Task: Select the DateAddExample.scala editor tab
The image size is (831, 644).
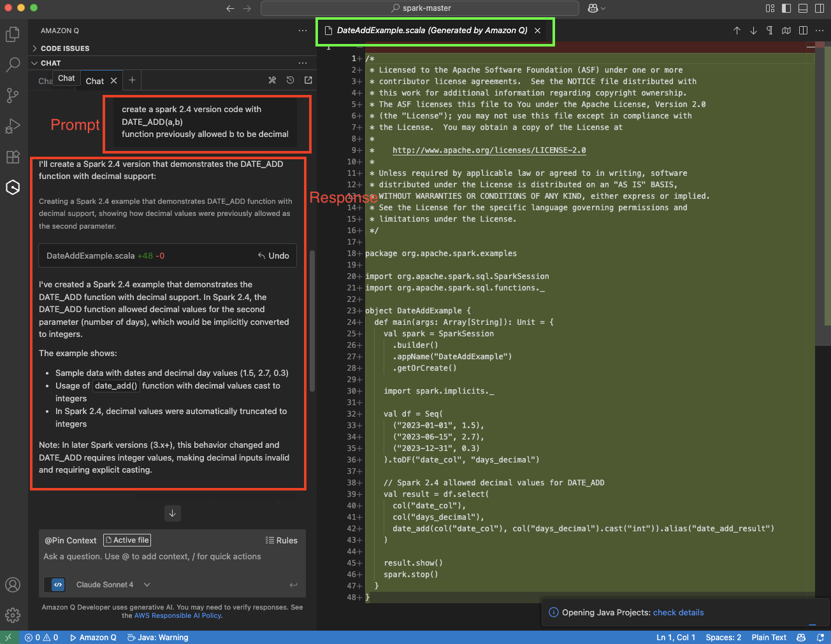Action: [431, 31]
